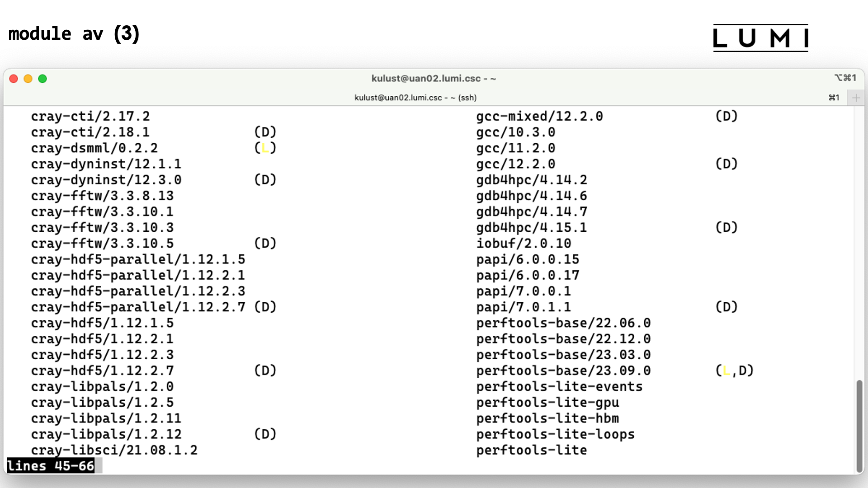Select text 'papi/6.0.0.15'
This screenshot has width=868, height=488.
pos(528,259)
